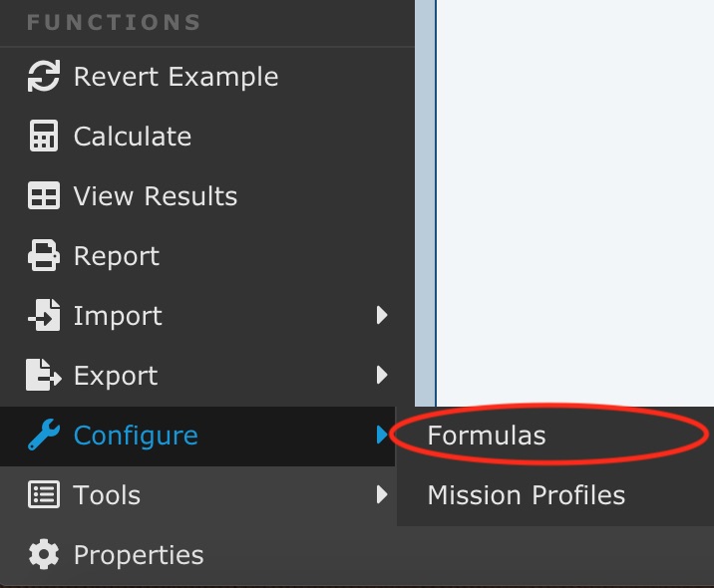The image size is (714, 588).
Task: Open Formulas from the Configure submenu
Action: point(487,436)
